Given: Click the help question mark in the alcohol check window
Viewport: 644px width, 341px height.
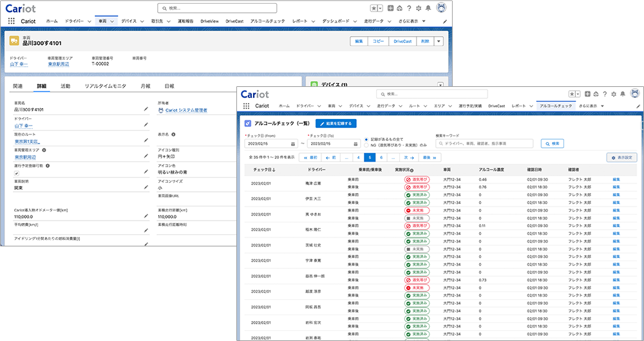Looking at the screenshot, I should pyautogui.click(x=605, y=94).
